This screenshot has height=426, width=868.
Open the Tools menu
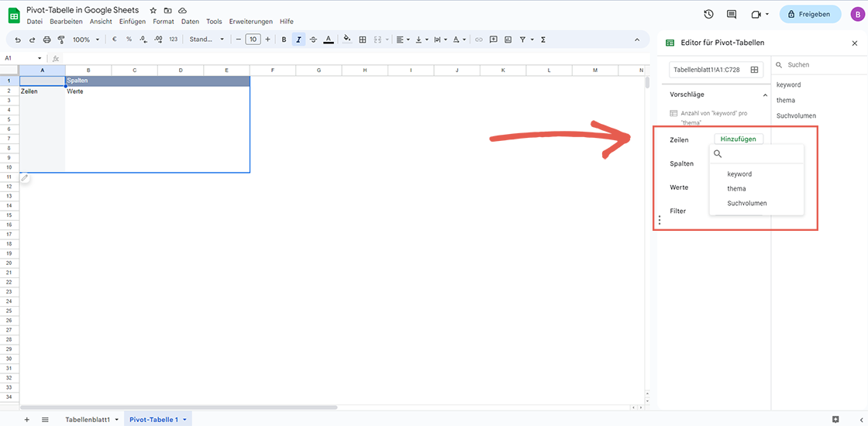click(x=214, y=22)
